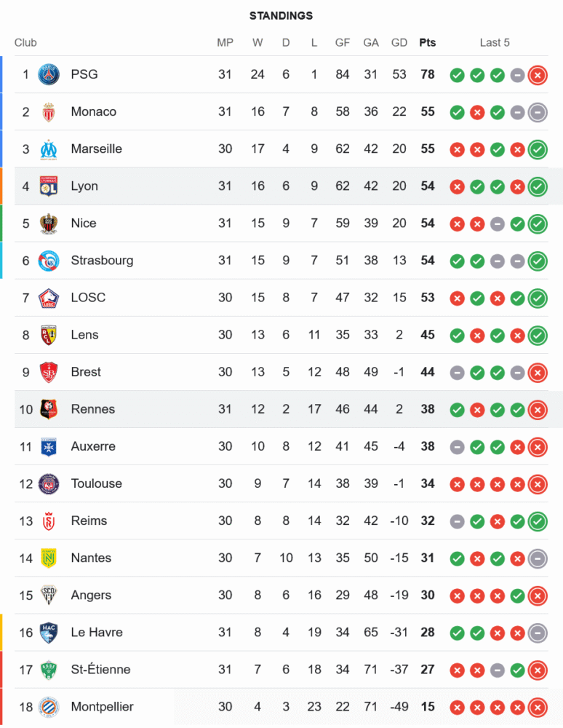Click the Lyon OL crest
The image size is (563, 728).
coord(49,186)
